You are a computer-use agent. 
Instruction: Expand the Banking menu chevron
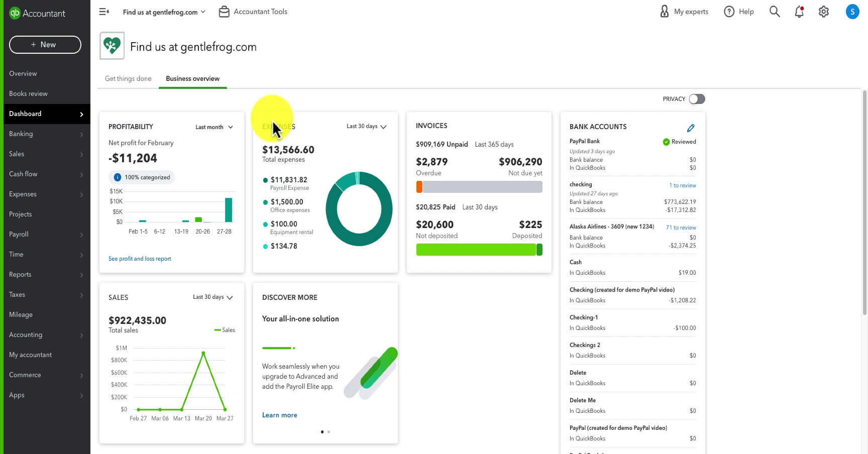click(x=81, y=134)
